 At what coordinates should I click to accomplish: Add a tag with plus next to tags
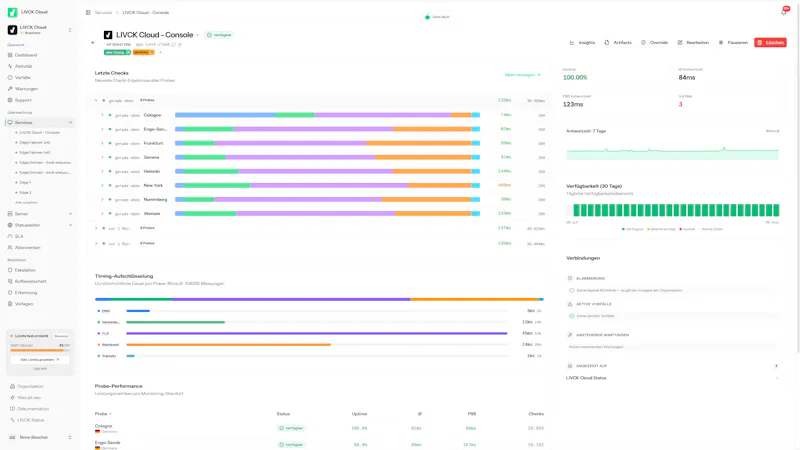point(160,52)
